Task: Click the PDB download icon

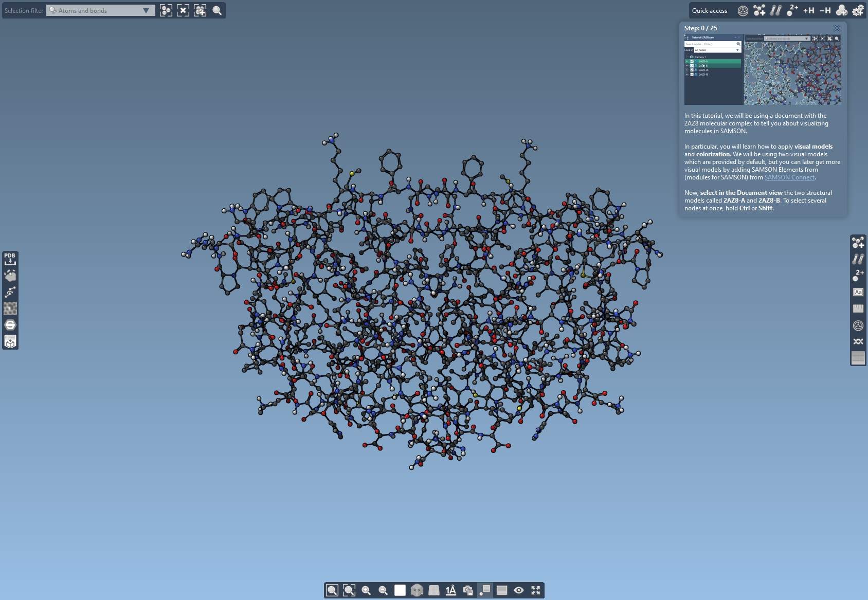Action: click(x=10, y=259)
